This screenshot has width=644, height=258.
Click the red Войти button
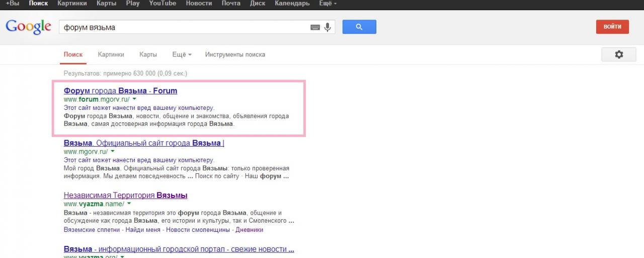pyautogui.click(x=612, y=27)
